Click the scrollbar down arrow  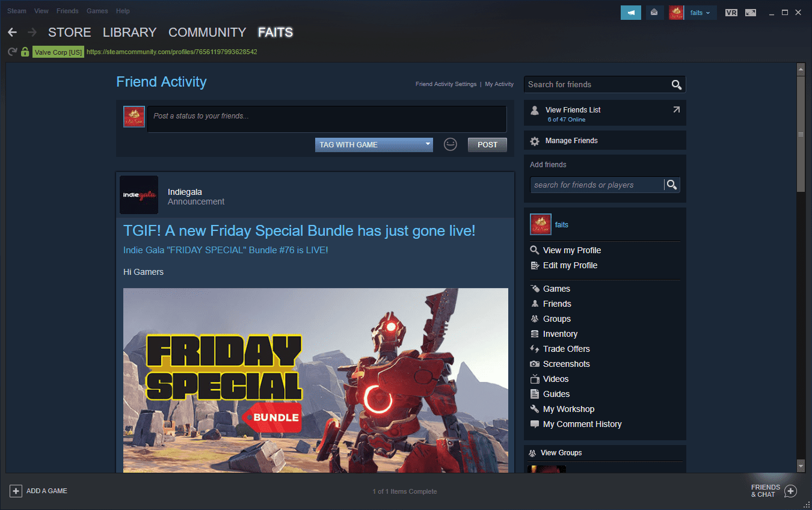[x=801, y=465]
